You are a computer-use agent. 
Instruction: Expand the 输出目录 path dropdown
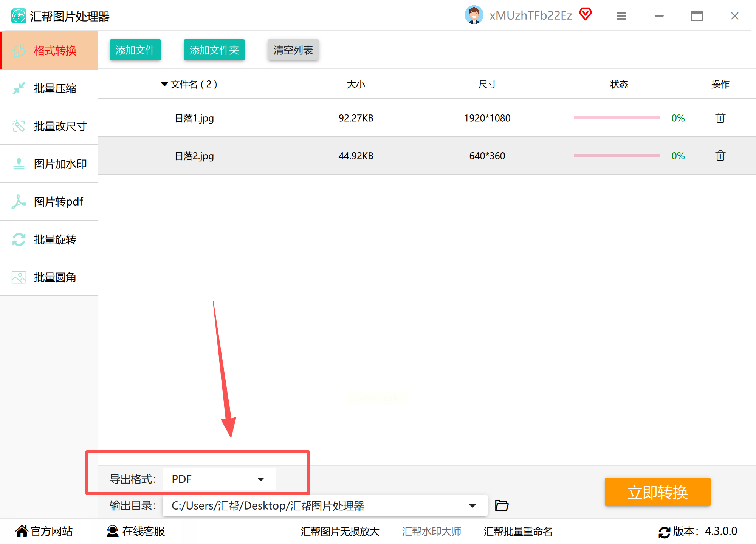[x=472, y=505]
